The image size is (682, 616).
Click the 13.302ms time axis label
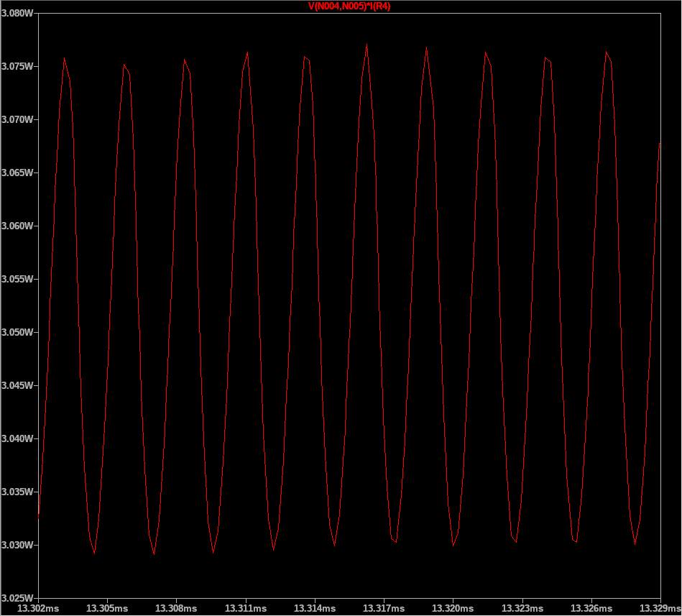(38, 608)
